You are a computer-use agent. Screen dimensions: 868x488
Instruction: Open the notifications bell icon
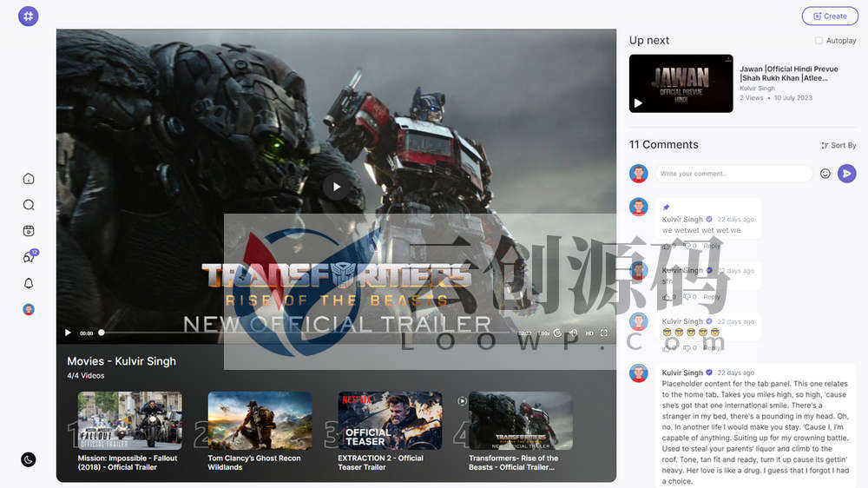pos(29,283)
